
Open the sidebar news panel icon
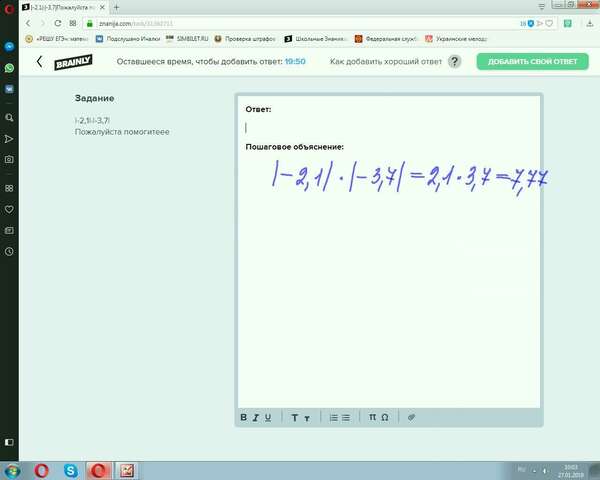(9, 230)
